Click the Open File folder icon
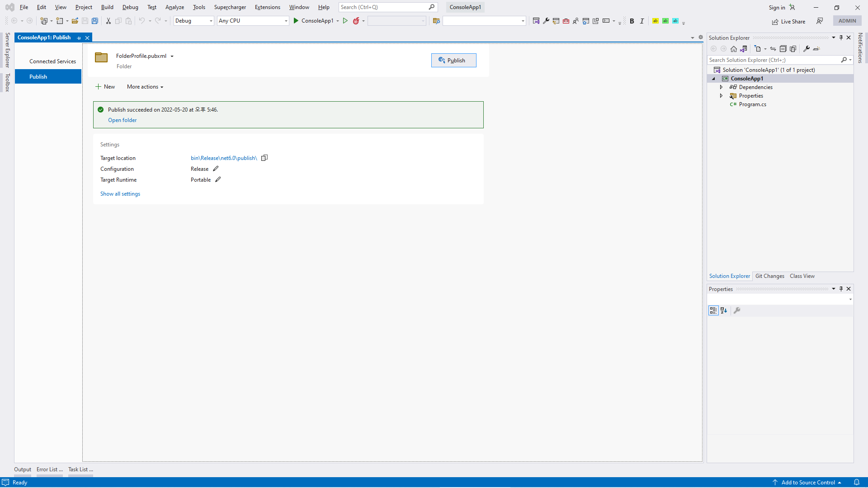 (x=75, y=21)
